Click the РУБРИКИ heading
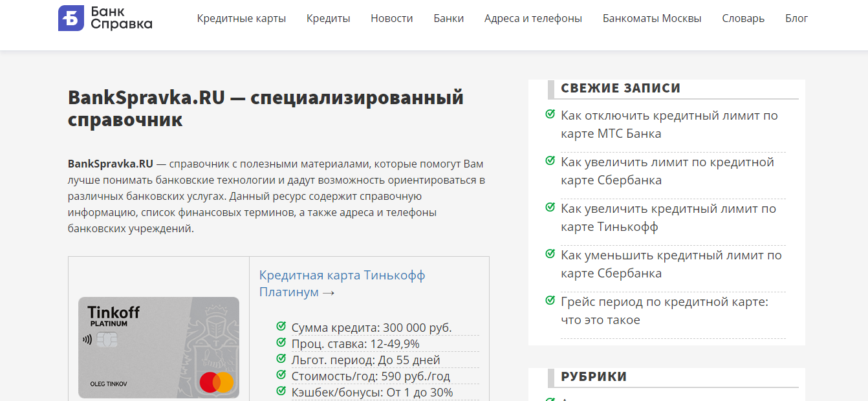 point(594,377)
